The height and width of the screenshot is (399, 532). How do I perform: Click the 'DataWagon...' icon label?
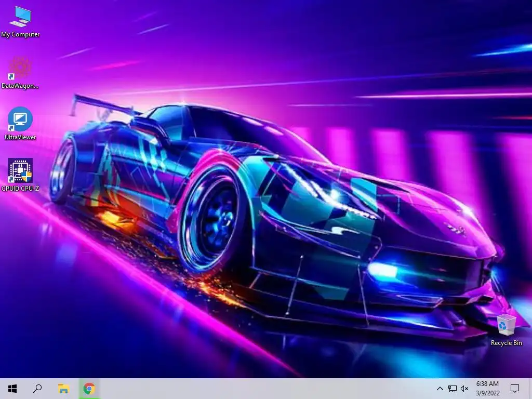click(20, 86)
